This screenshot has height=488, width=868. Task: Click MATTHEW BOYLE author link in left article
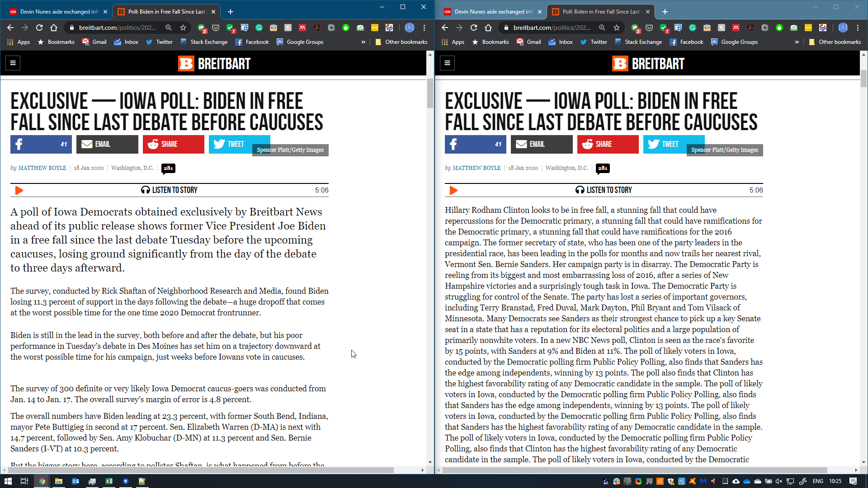coord(42,168)
